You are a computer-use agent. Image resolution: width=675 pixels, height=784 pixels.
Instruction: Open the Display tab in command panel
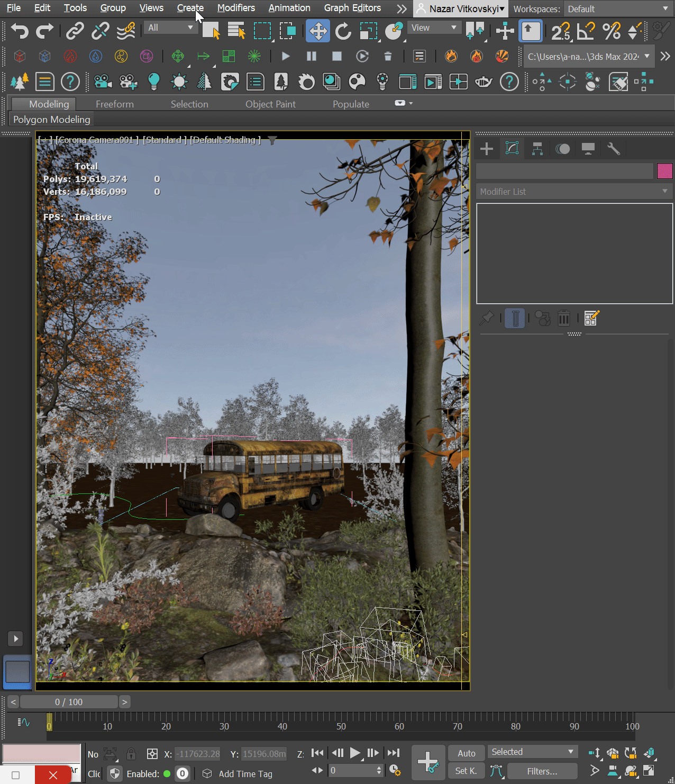(x=588, y=149)
